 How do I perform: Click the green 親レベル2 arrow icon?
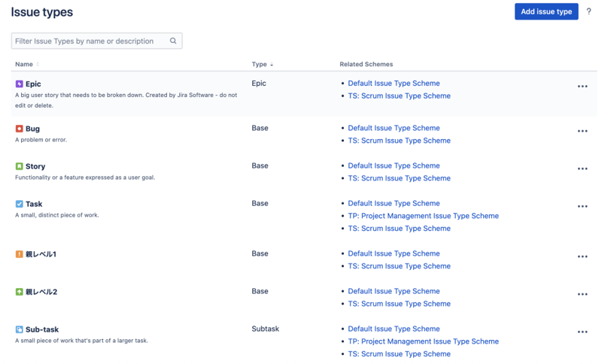pos(20,292)
